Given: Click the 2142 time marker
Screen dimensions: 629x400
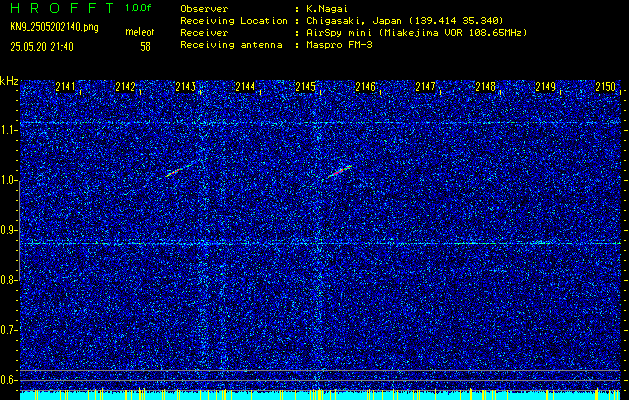Looking at the screenshot, I should tap(125, 87).
